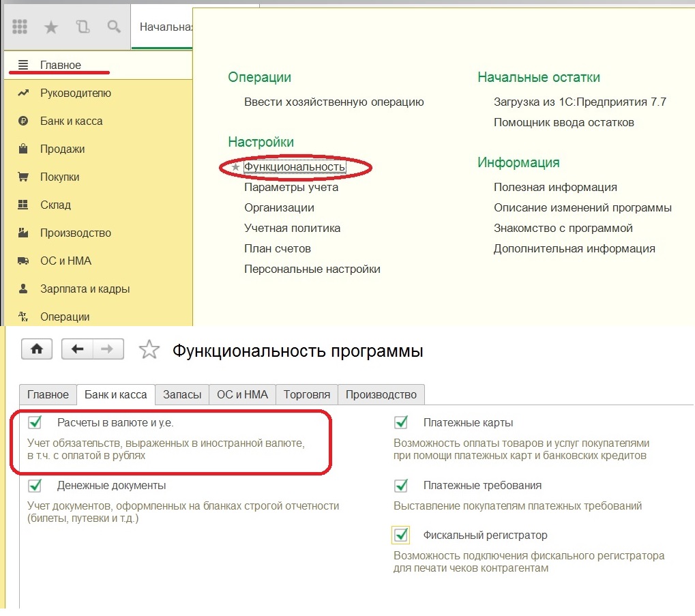Select Главное section label in sidebar
Viewport: 695px width, 616px height.
tap(61, 65)
